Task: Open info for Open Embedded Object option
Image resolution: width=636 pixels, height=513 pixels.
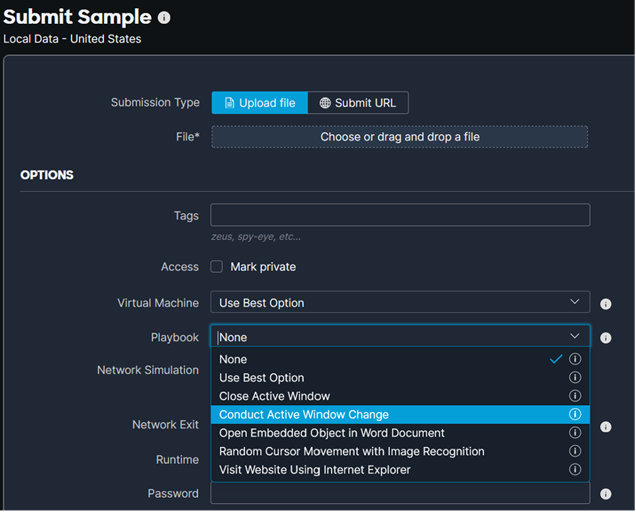Action: pyautogui.click(x=575, y=433)
